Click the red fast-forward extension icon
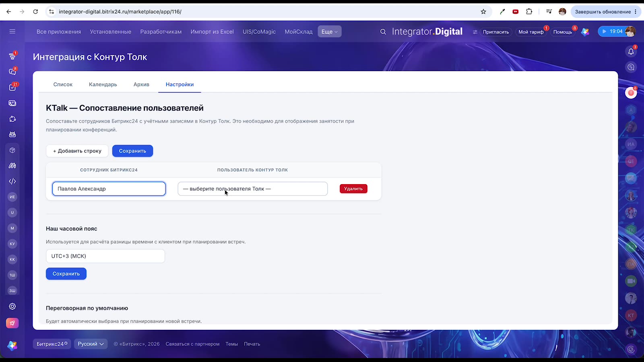This screenshot has height=362, width=644. point(516,12)
